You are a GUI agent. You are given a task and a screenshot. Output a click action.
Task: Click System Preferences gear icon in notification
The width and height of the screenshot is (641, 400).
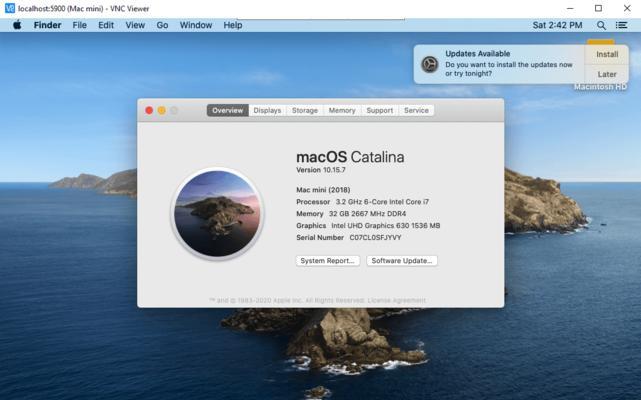[430, 64]
